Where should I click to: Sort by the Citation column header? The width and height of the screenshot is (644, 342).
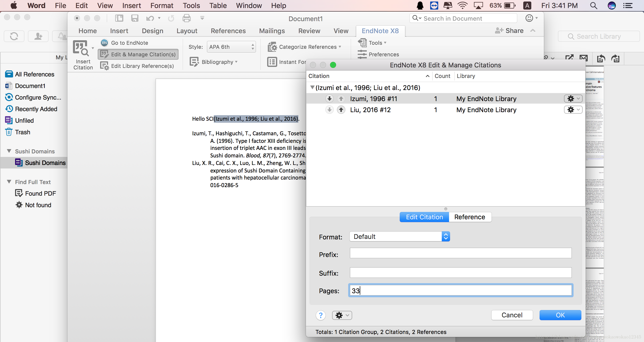click(369, 76)
